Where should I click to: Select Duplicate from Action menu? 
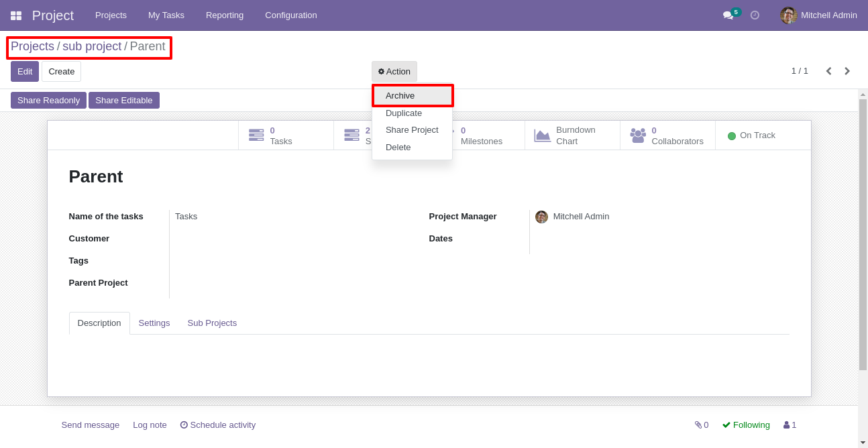pyautogui.click(x=413, y=113)
